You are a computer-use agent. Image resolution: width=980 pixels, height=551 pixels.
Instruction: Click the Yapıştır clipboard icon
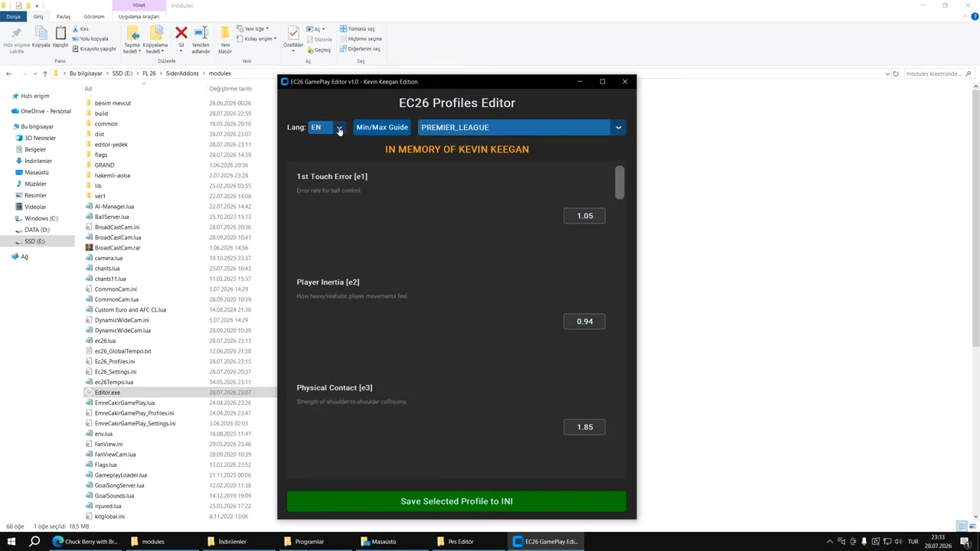tap(60, 33)
